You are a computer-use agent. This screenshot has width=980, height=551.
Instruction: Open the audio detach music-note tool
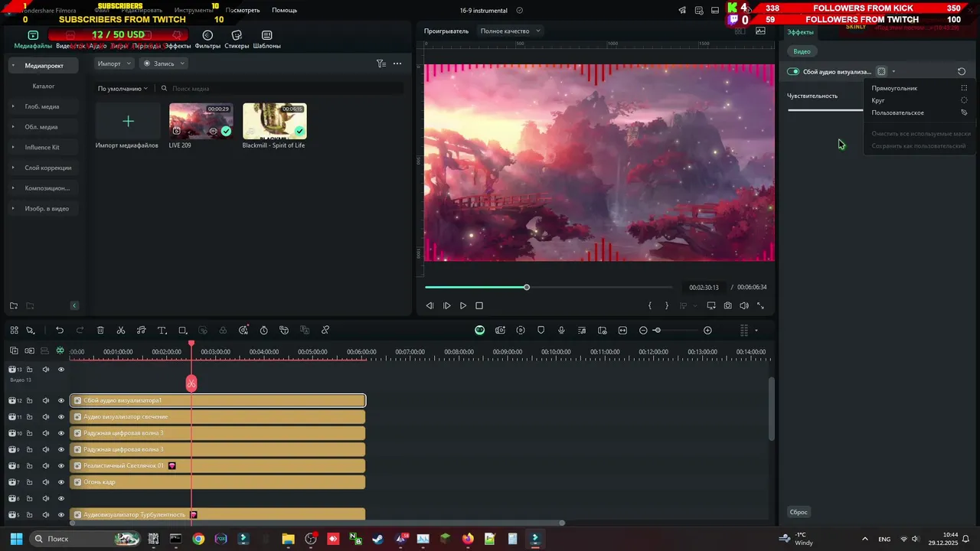(141, 330)
